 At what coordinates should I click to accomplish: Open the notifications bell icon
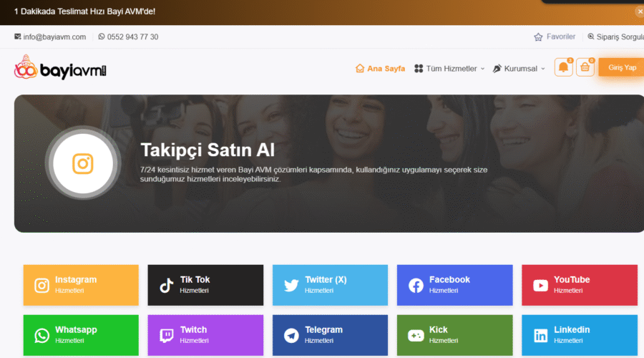coord(563,67)
